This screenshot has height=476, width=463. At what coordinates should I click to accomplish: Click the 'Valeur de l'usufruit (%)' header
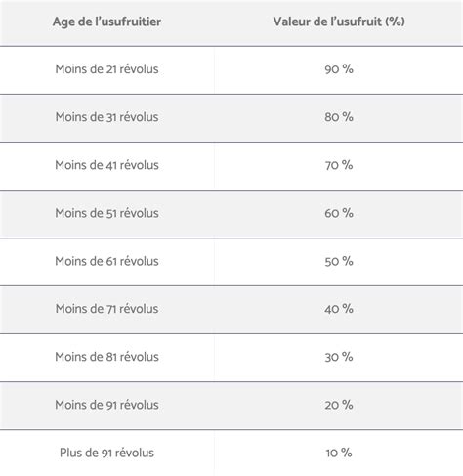tap(339, 22)
